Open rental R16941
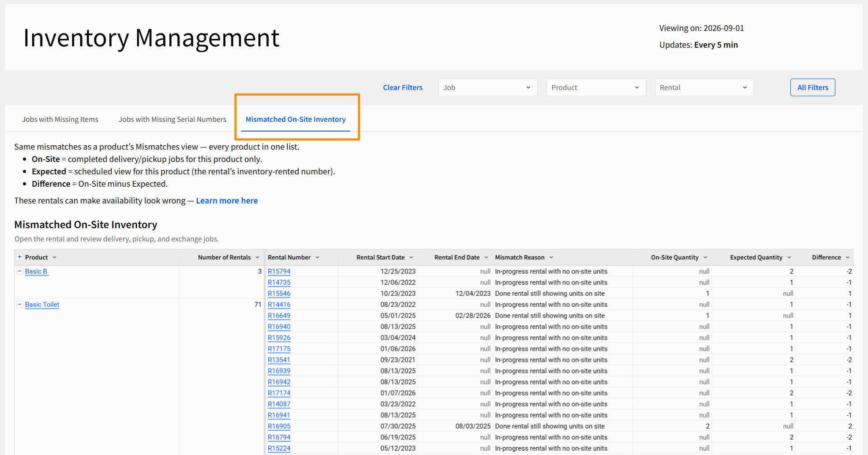 (279, 415)
